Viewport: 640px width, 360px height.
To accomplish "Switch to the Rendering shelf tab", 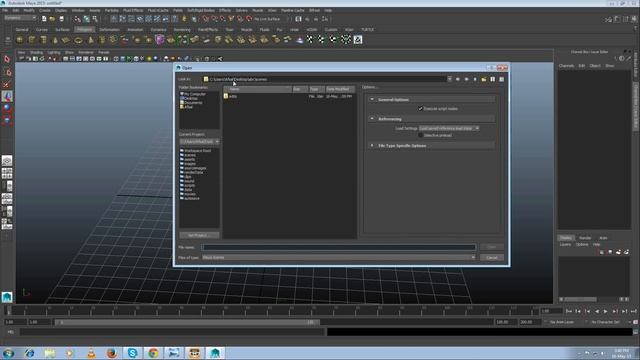I will 182,29.
